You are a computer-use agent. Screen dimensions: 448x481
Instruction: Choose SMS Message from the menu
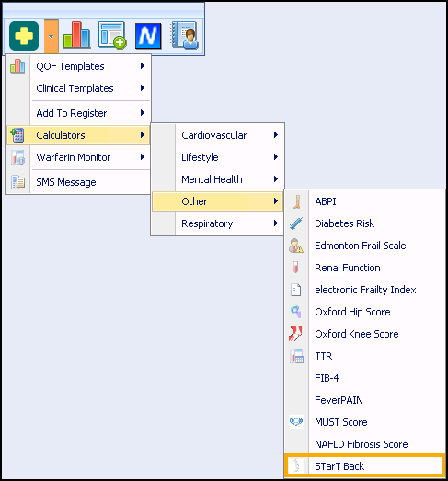click(78, 182)
